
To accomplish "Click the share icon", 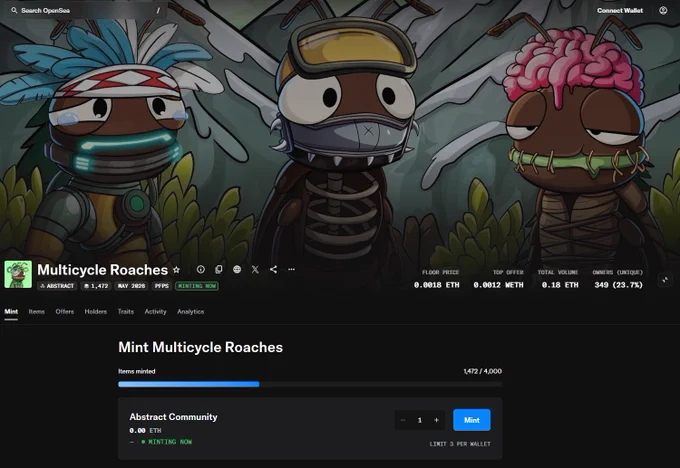I will point(273,269).
